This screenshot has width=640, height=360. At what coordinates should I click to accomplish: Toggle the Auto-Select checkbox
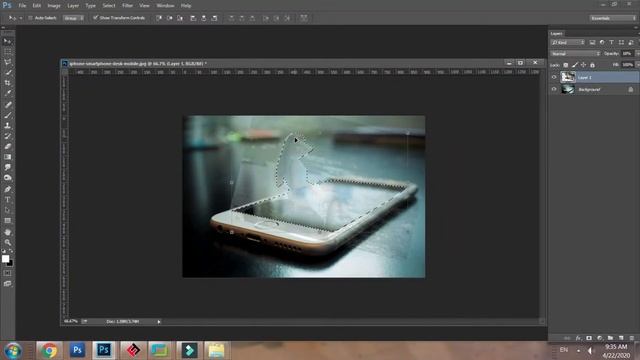tap(30, 18)
